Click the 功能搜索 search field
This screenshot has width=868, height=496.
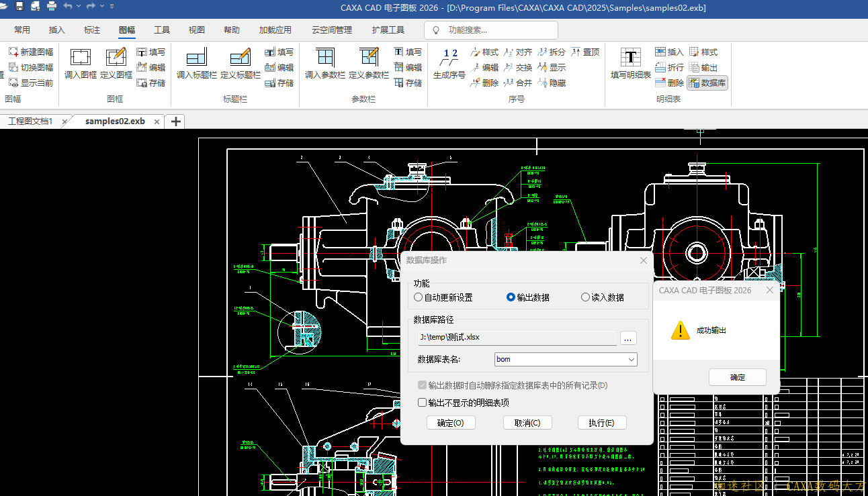[x=497, y=30]
